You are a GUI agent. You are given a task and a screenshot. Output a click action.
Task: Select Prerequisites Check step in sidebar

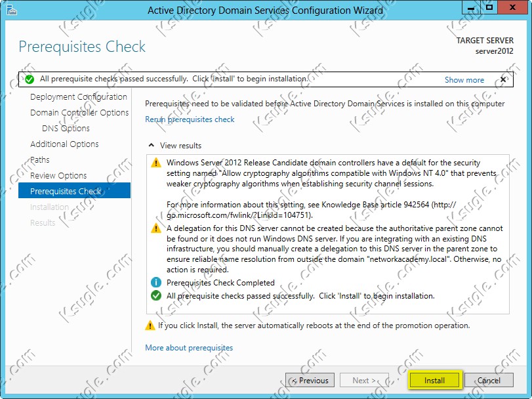pos(74,191)
